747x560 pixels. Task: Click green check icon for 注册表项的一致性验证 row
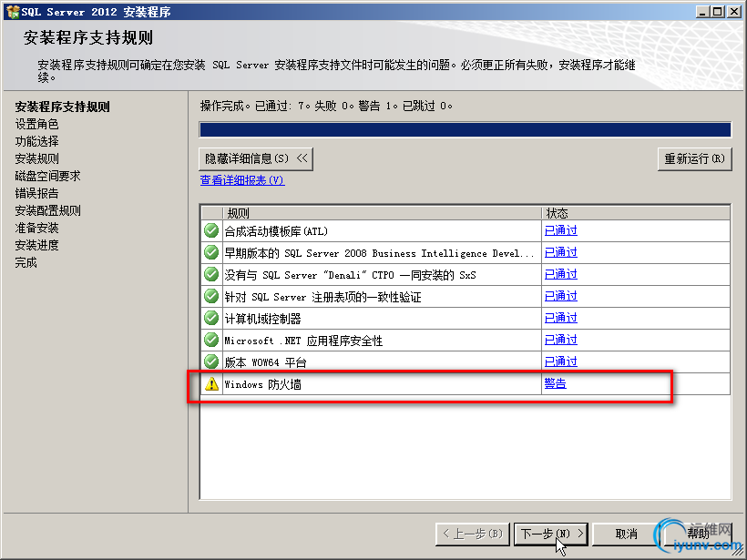[x=211, y=296]
